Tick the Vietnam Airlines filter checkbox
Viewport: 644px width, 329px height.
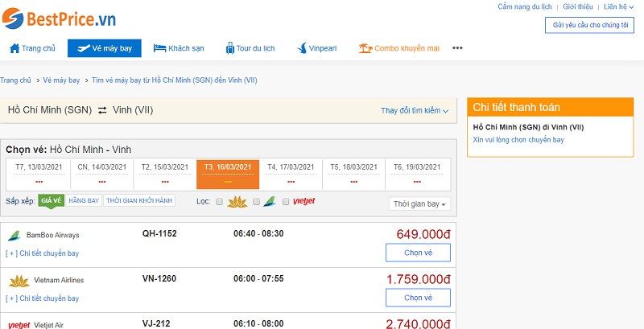tap(219, 201)
